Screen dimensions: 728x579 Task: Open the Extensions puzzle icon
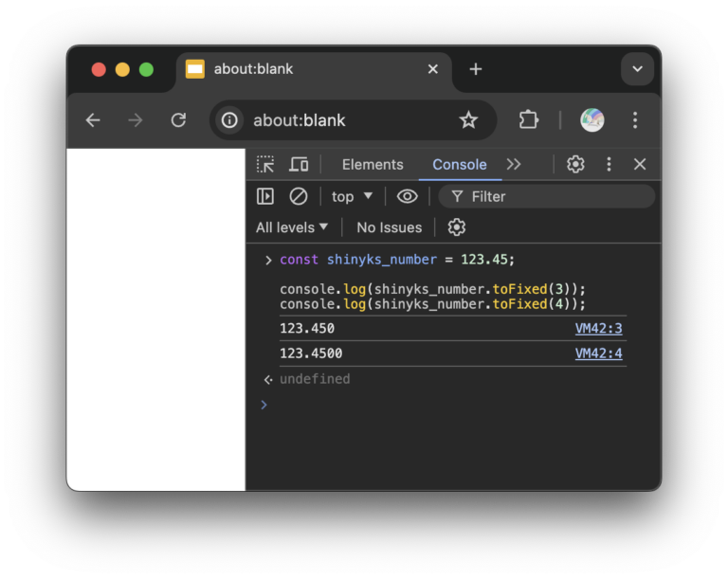(528, 119)
